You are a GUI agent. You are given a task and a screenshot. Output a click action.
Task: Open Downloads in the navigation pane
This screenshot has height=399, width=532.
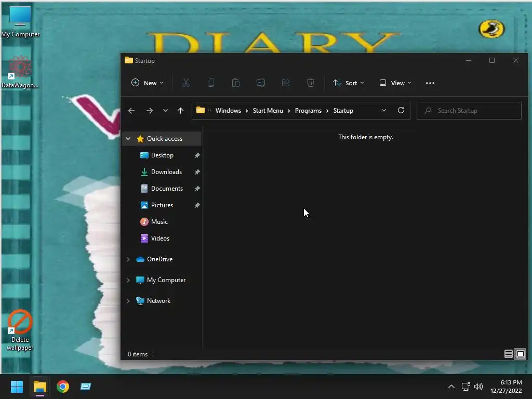tap(166, 171)
